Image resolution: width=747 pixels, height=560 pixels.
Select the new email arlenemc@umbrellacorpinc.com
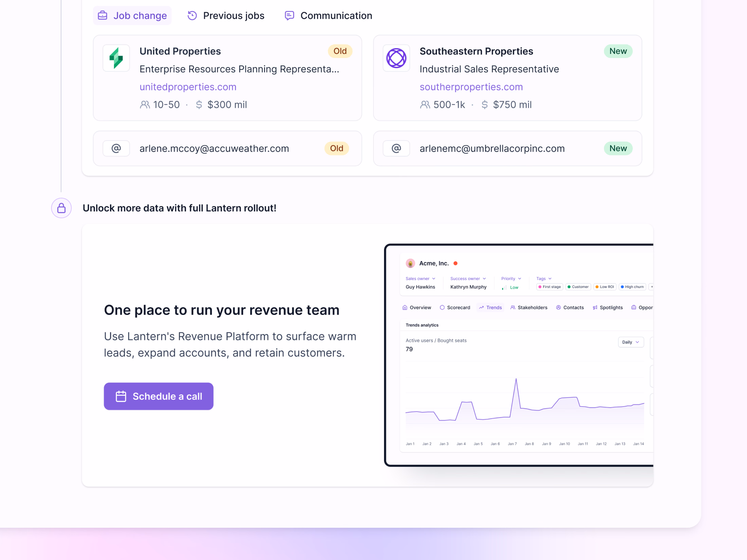pyautogui.click(x=492, y=149)
